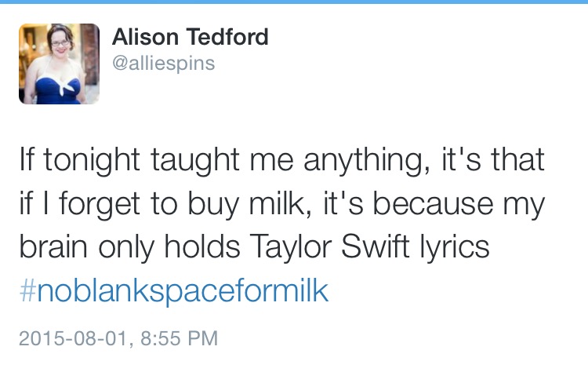Click the word "anything," in tweet

coord(366,162)
